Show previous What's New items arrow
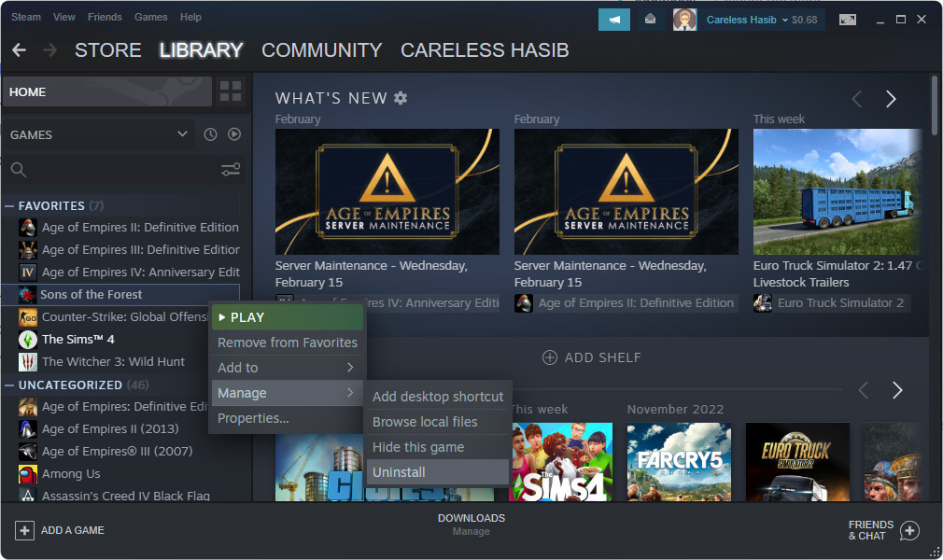This screenshot has height=560, width=943. [x=857, y=99]
